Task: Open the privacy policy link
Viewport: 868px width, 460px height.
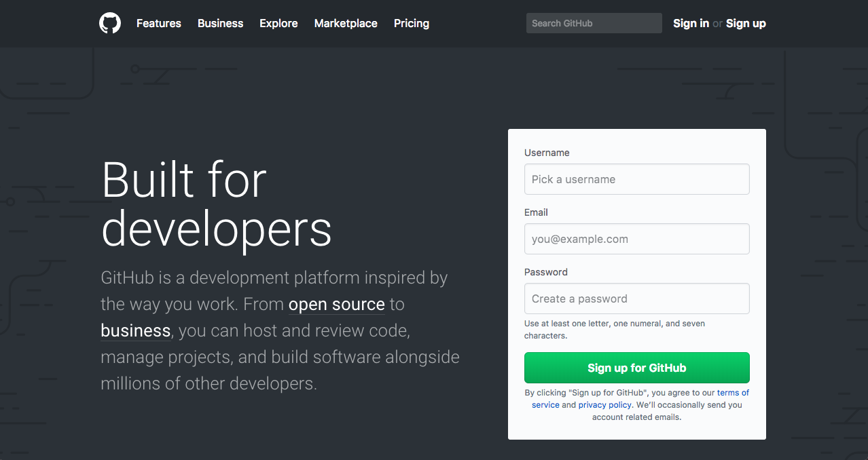Action: (604, 405)
